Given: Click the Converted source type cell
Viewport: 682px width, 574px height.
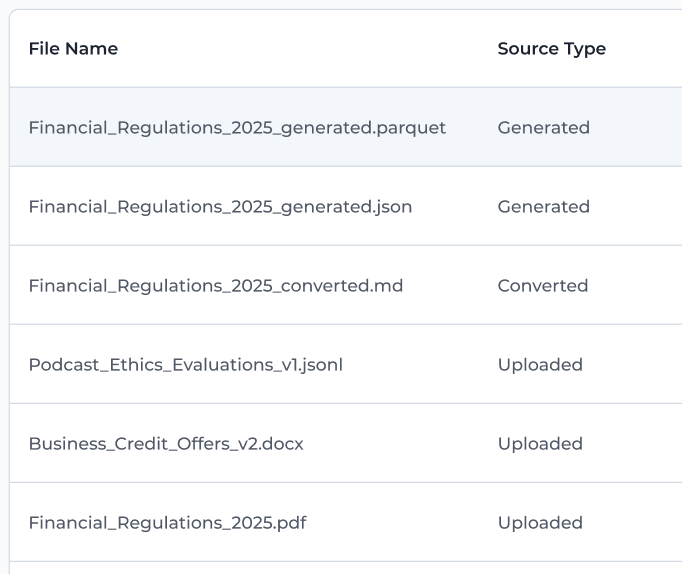Looking at the screenshot, I should coord(543,286).
